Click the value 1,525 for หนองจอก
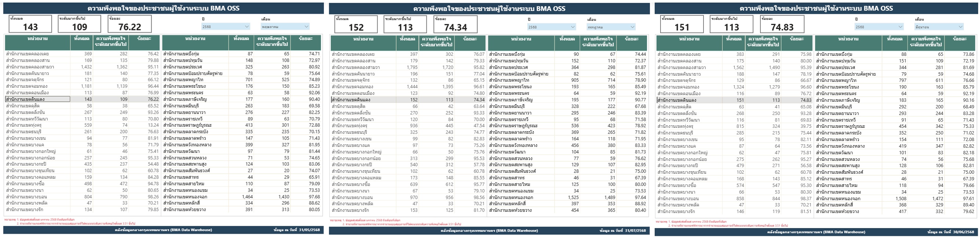Viewport: 980px width, 238px height. (573, 197)
